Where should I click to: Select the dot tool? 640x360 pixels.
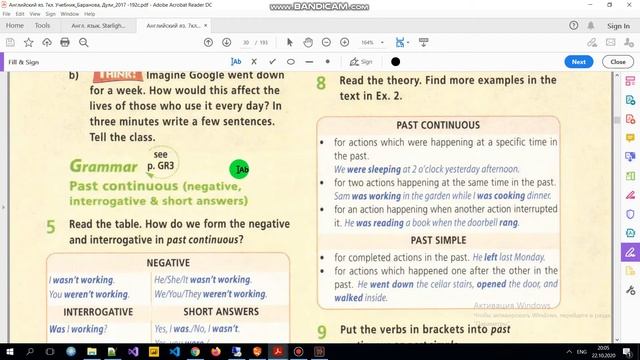(x=327, y=62)
